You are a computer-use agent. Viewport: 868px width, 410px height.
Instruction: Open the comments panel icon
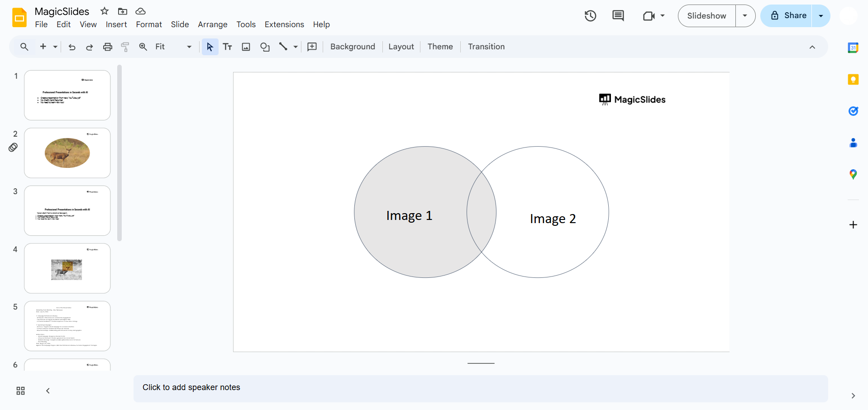point(618,16)
